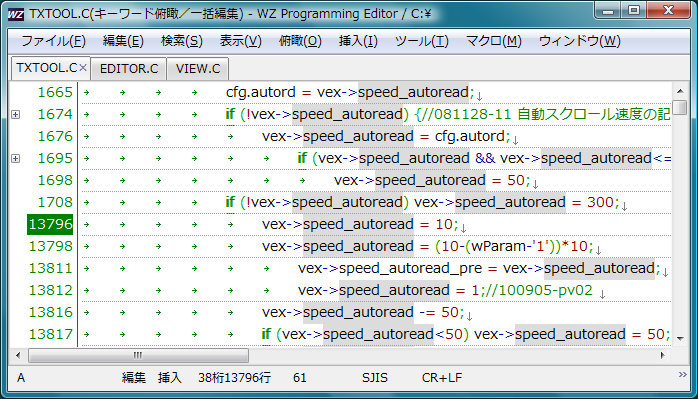
Task: Click the status bar expand chevron
Action: tap(682, 375)
